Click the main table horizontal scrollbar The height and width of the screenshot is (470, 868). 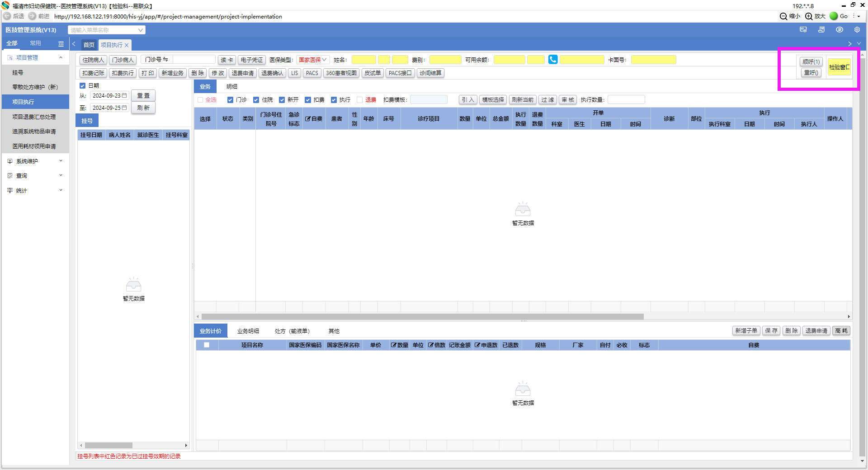(x=423, y=317)
